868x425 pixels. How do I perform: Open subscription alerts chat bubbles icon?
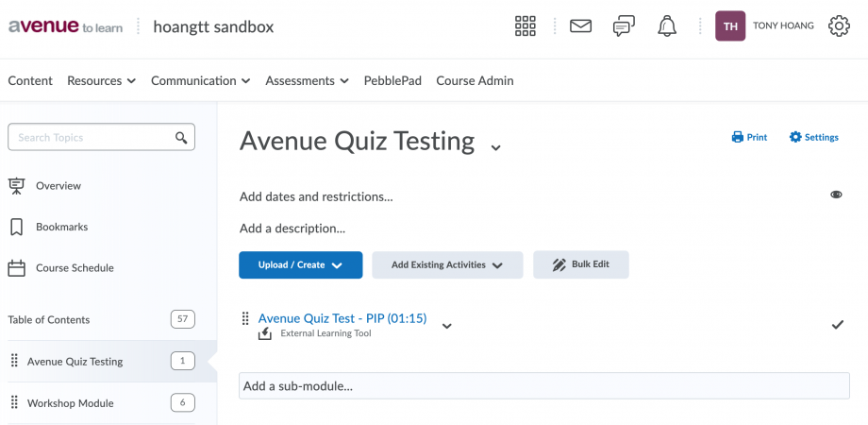click(x=624, y=26)
